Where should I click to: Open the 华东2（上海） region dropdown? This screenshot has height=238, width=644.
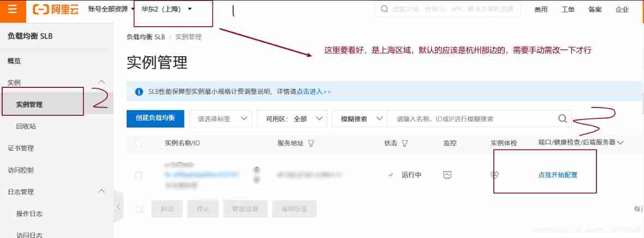166,9
